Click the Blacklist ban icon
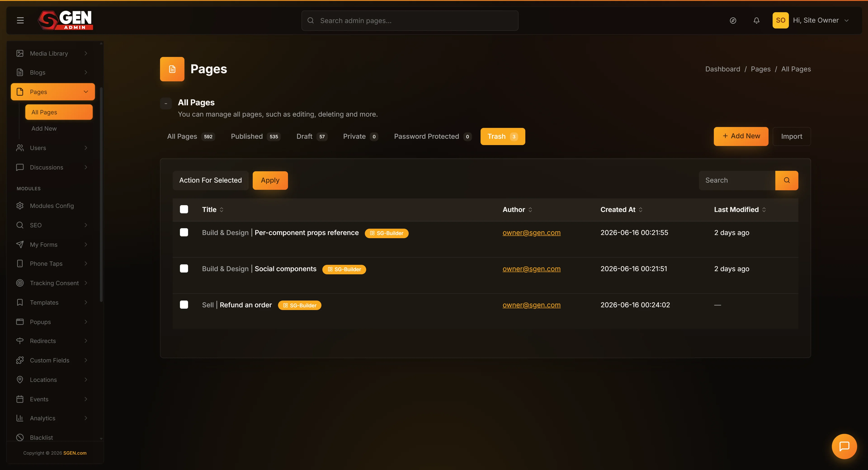The image size is (868, 470). click(x=20, y=437)
